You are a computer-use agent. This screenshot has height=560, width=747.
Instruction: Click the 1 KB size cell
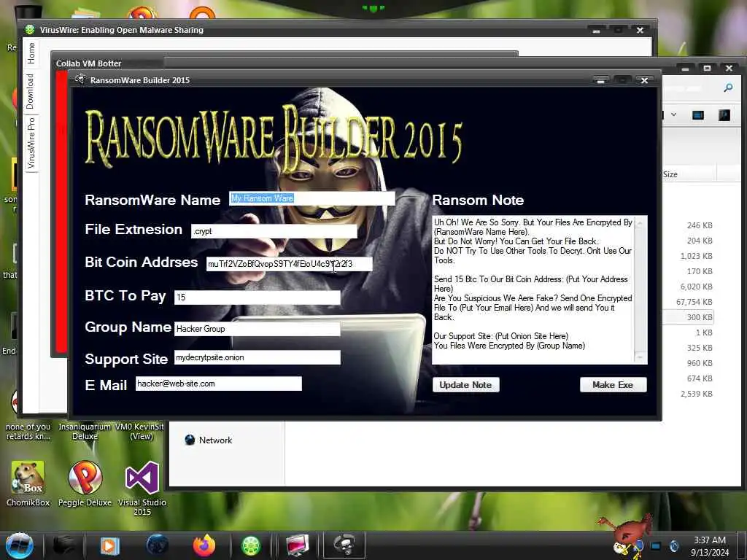(x=704, y=332)
